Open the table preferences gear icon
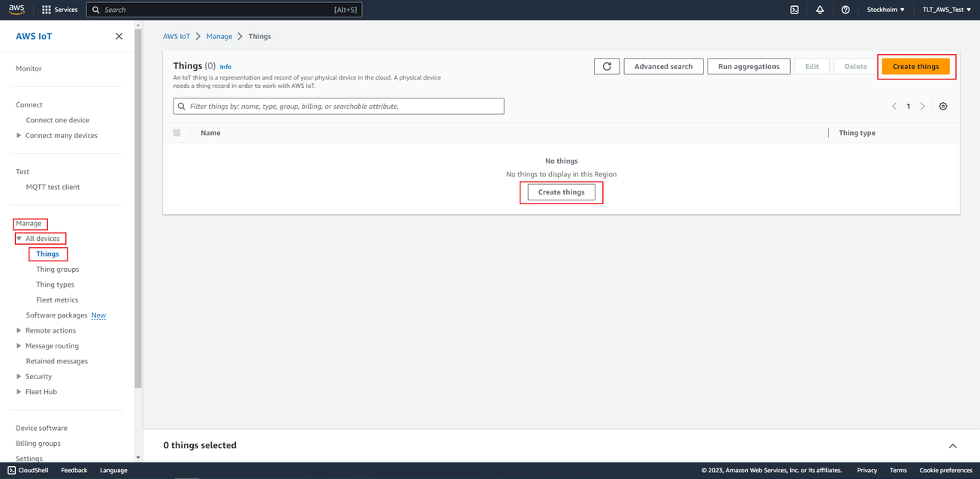 [943, 106]
